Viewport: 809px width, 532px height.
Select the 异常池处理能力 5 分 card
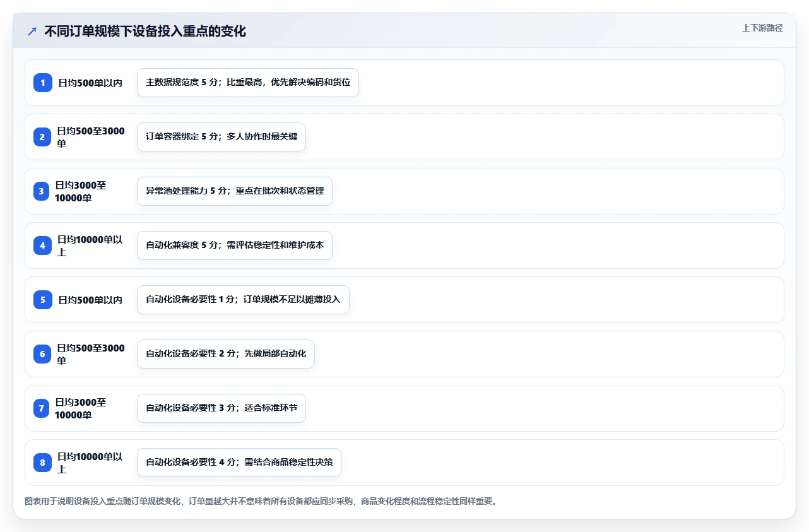point(235,191)
